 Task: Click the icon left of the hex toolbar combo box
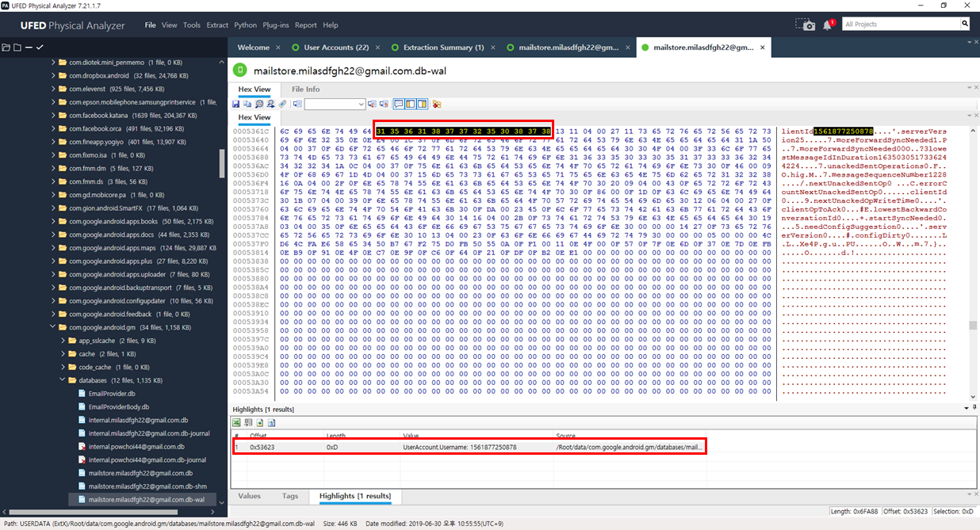[297, 104]
